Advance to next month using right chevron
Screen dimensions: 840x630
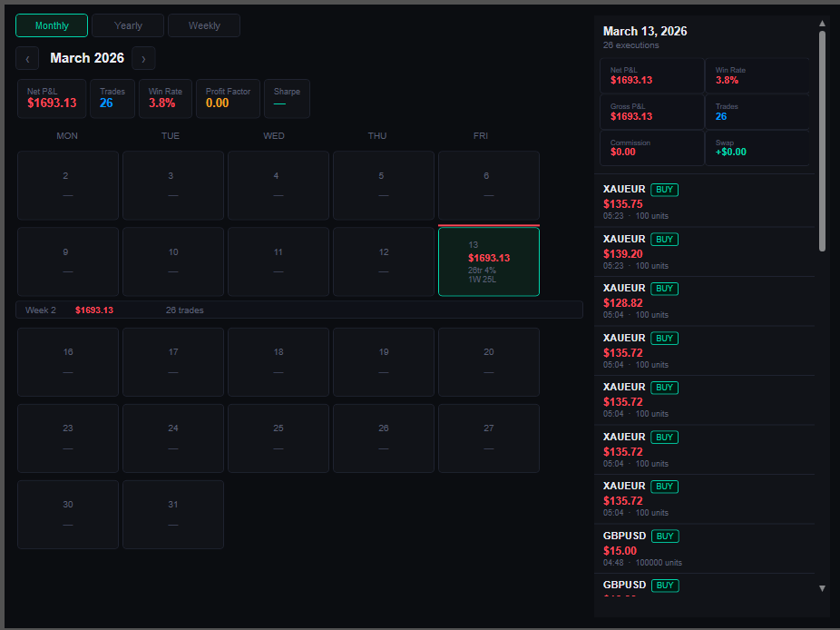143,57
